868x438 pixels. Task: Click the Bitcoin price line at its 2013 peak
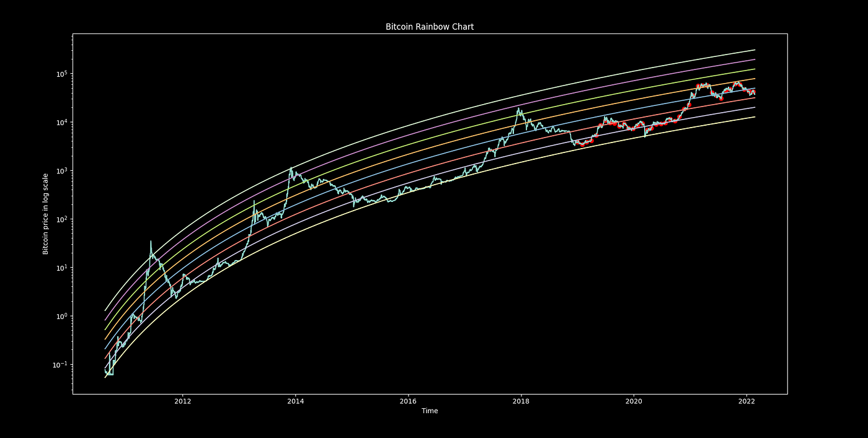point(292,168)
